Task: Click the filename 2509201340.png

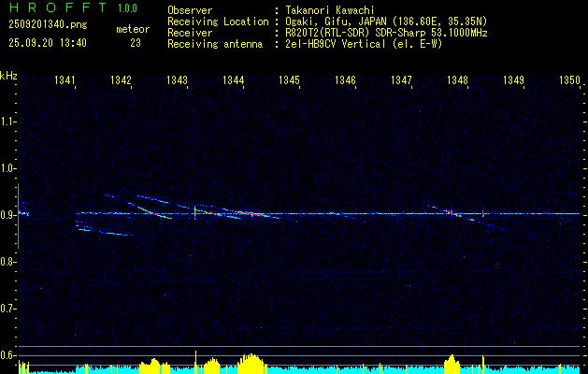Action: pyautogui.click(x=48, y=25)
